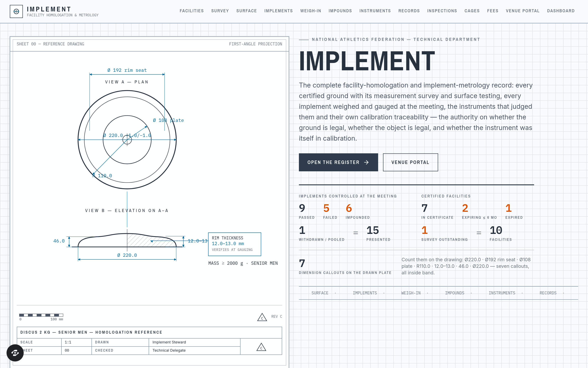Open VENUE PORTAL in the top navigation
Screen dimensions: 588x368
click(x=522, y=11)
